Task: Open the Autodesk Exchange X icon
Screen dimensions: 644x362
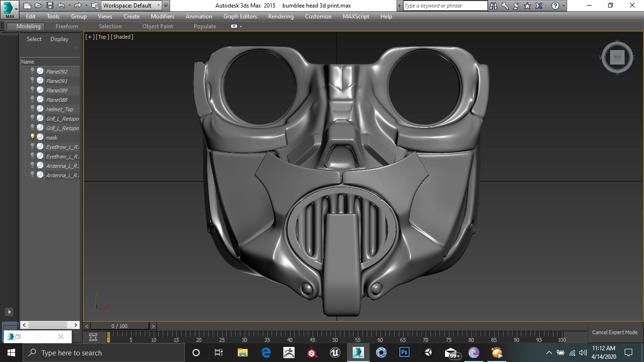Action: pos(539,6)
